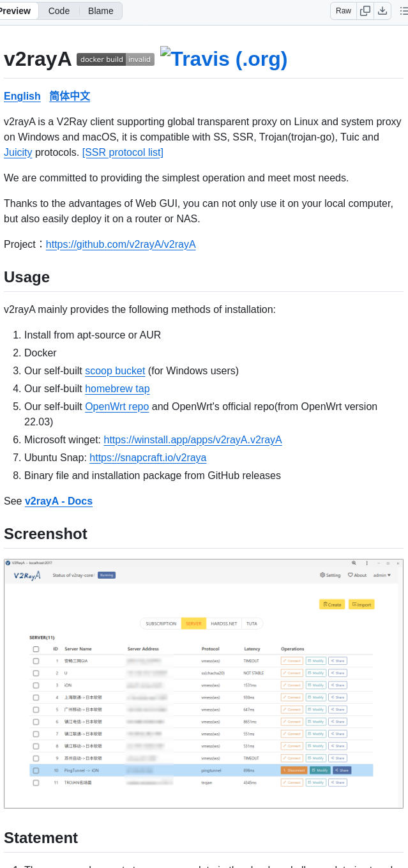Open the Blame view tab
408x868 pixels.
tap(101, 11)
